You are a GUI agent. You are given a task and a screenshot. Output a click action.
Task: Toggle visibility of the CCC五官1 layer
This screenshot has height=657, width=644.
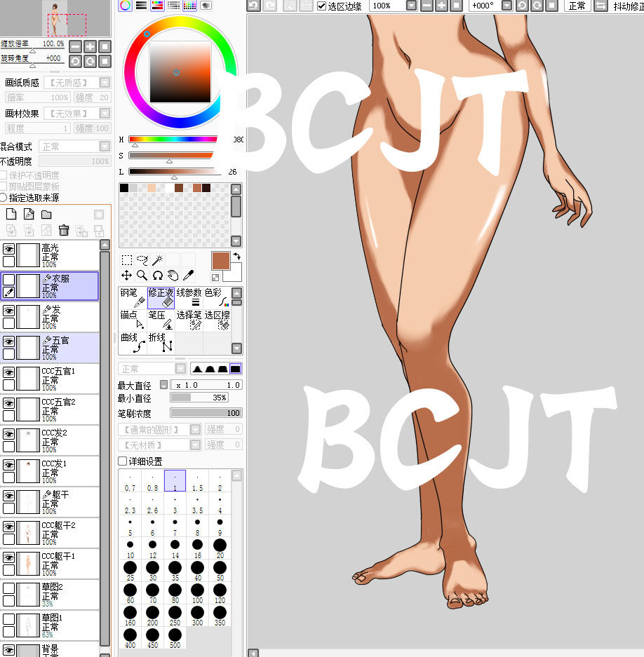[9, 372]
